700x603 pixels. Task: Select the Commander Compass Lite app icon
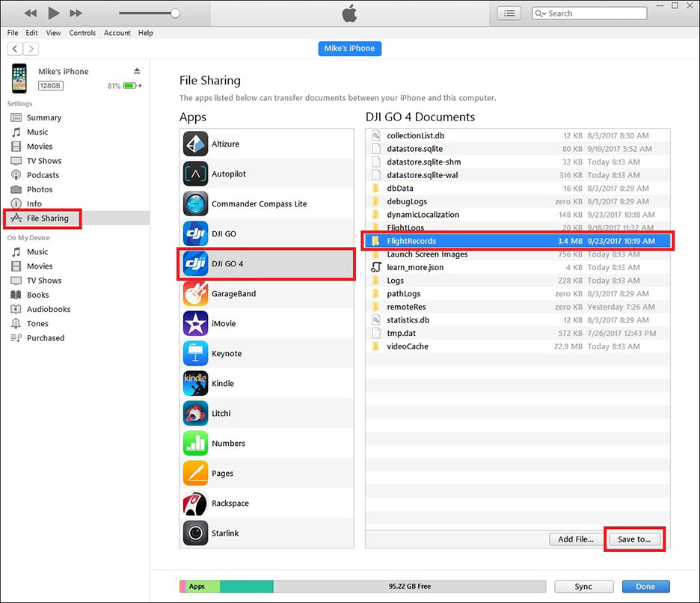pyautogui.click(x=195, y=203)
